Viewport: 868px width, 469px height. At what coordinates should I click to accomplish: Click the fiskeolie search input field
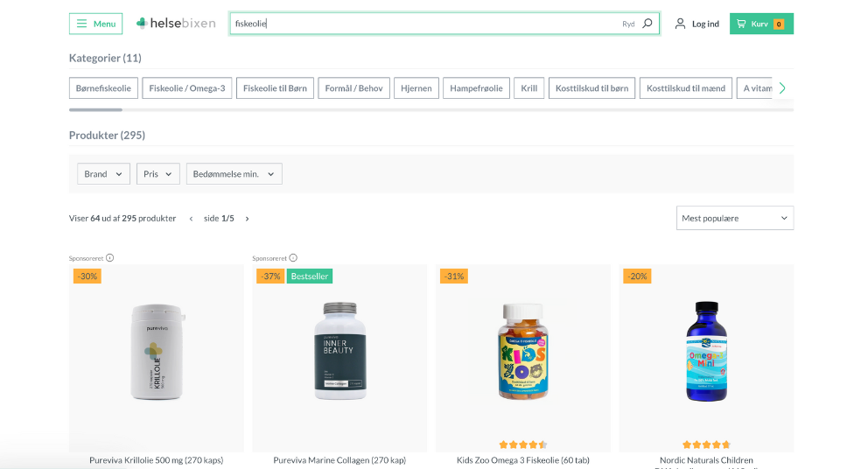coord(420,24)
